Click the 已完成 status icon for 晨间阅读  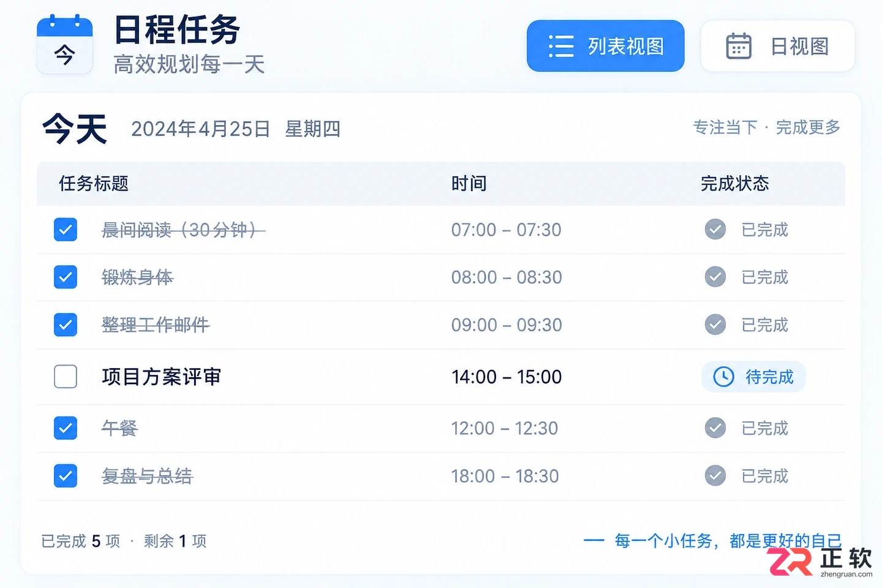tap(715, 230)
